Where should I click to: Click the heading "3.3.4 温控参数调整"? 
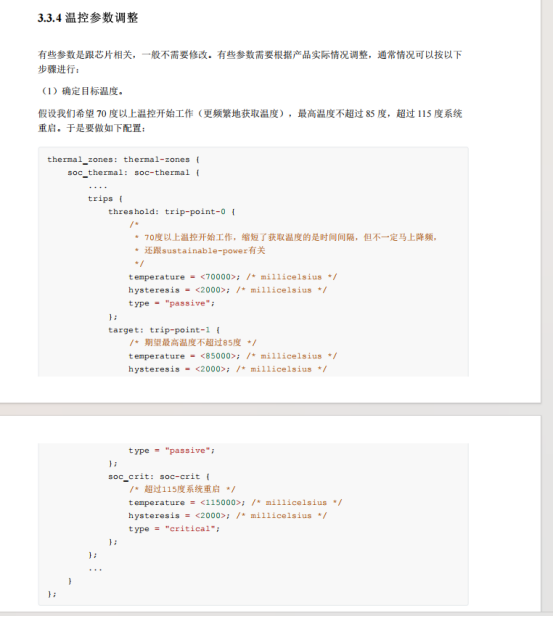[88, 18]
